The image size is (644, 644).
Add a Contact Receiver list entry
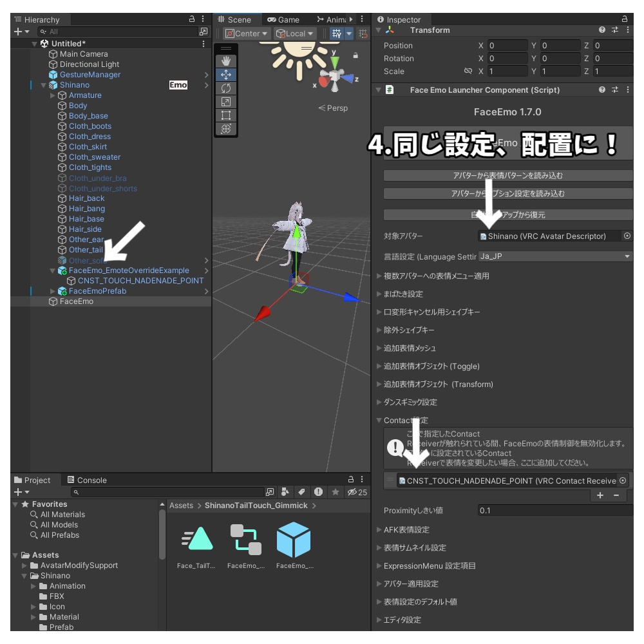point(600,495)
